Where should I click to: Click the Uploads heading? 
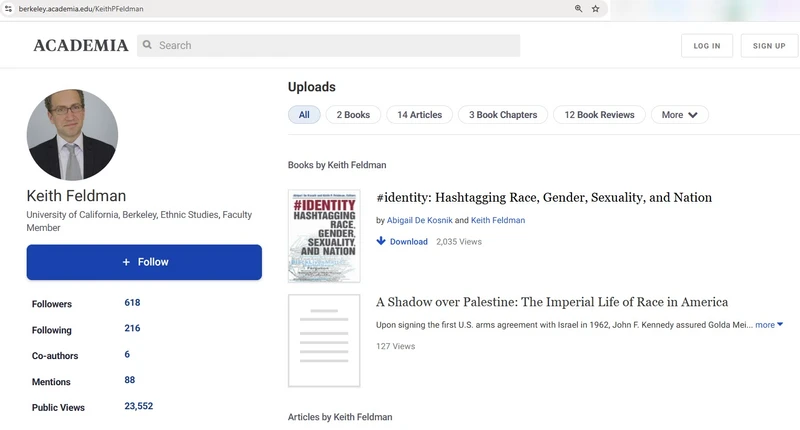click(312, 87)
